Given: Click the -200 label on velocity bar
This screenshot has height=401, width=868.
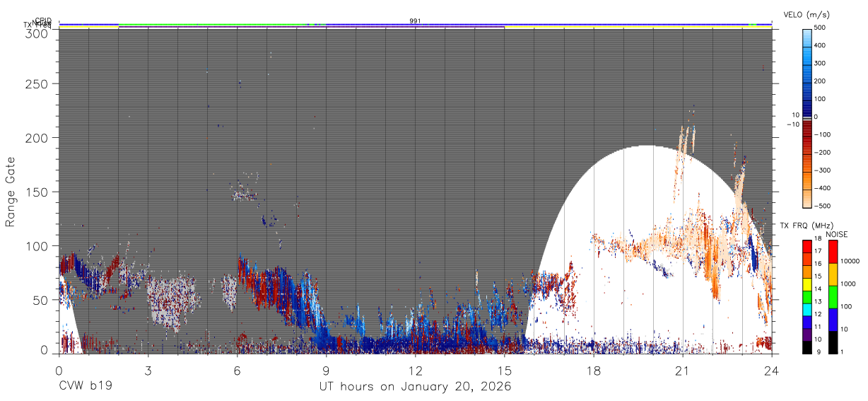Looking at the screenshot, I should click(x=823, y=152).
